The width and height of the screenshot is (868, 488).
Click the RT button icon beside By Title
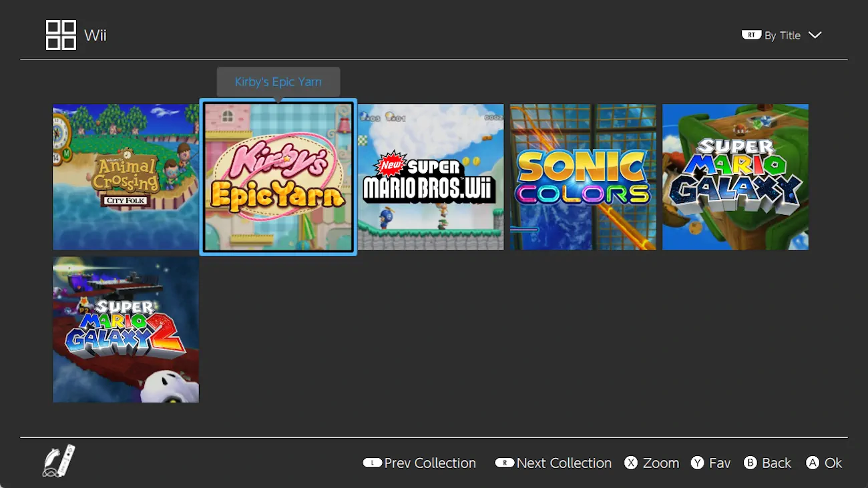[751, 35]
